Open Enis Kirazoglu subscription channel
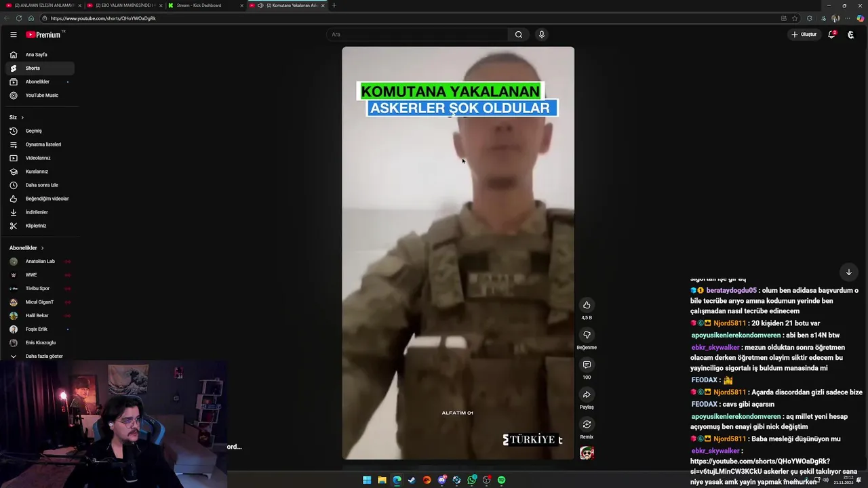Viewport: 868px width, 488px height. coord(40,343)
